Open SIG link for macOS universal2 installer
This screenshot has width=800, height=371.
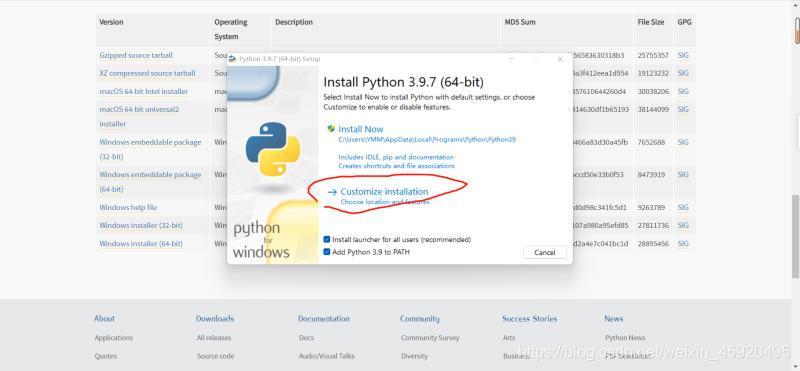683,110
